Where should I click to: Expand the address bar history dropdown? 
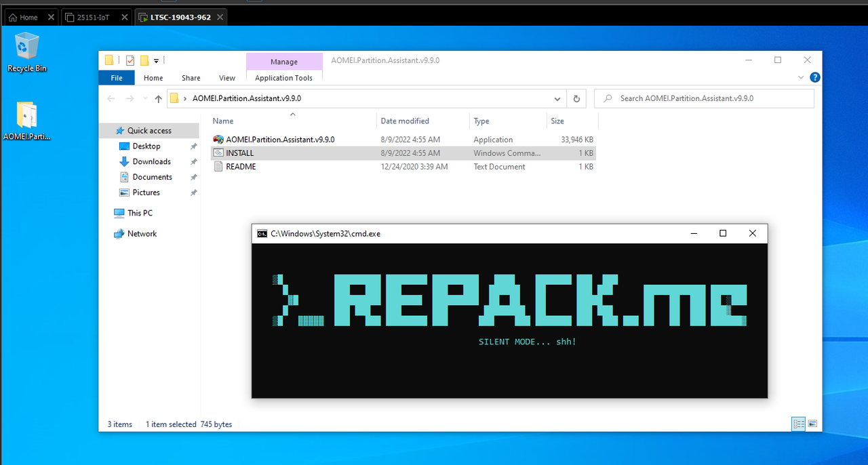point(557,99)
